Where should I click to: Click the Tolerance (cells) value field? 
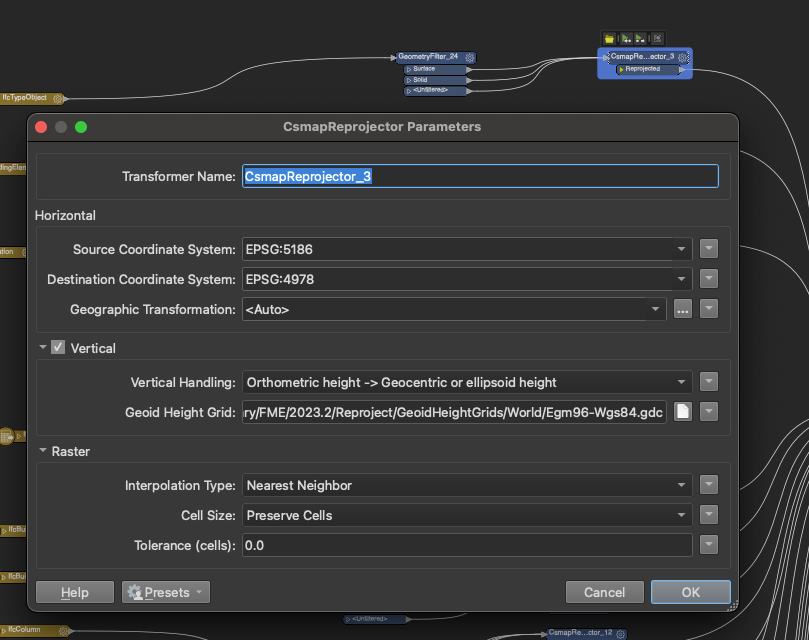tap(467, 546)
